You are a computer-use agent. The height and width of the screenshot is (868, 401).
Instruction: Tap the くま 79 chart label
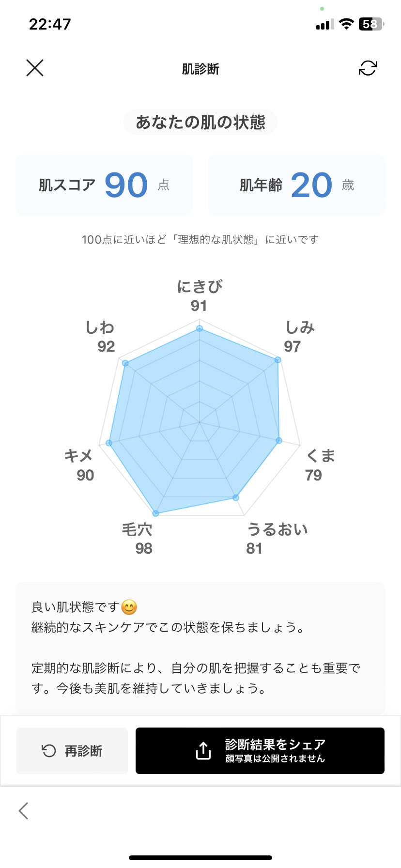point(321,464)
